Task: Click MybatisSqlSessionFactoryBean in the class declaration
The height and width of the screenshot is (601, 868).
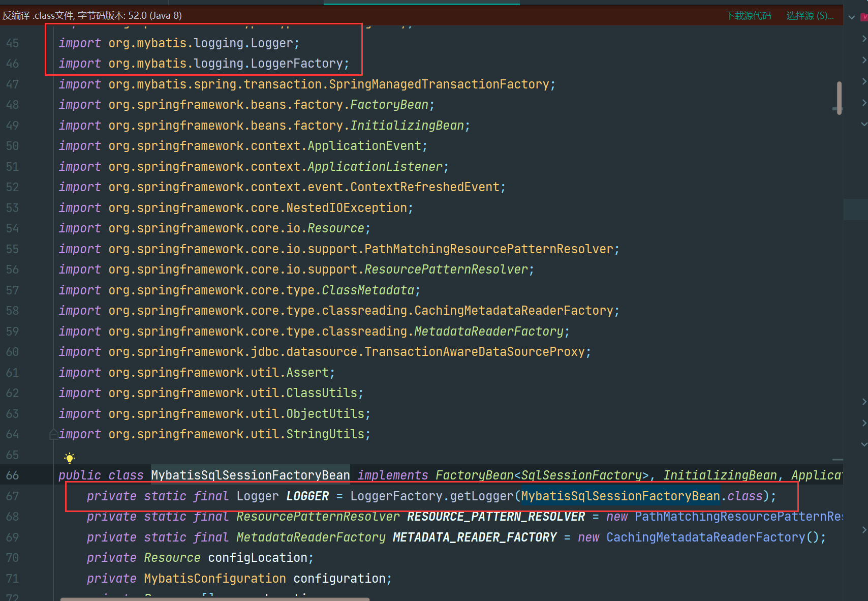Action: coord(250,475)
